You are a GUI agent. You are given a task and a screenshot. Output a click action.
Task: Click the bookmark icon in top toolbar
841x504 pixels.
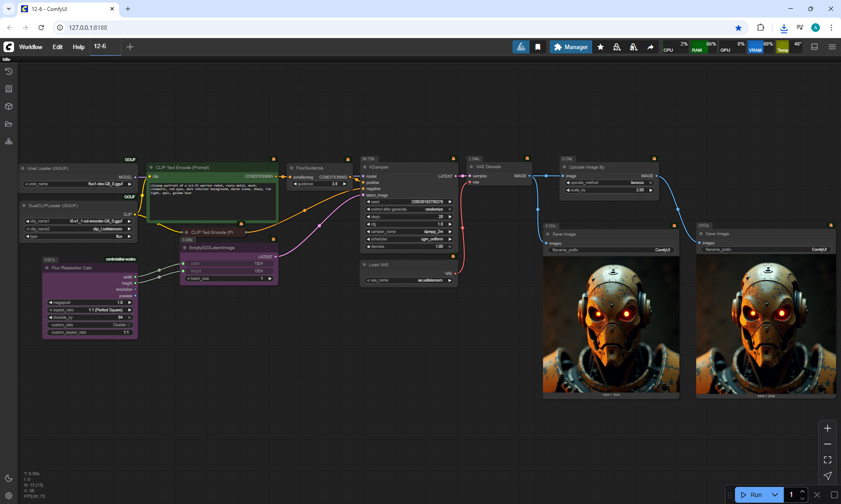click(538, 47)
